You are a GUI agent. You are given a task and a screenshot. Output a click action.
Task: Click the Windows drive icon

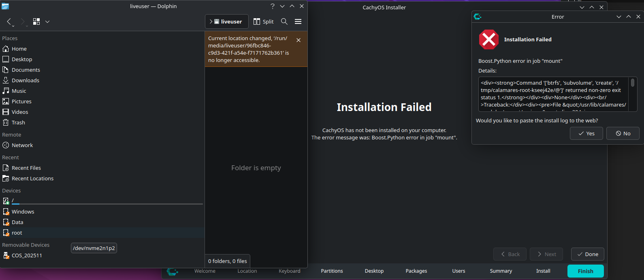6,212
